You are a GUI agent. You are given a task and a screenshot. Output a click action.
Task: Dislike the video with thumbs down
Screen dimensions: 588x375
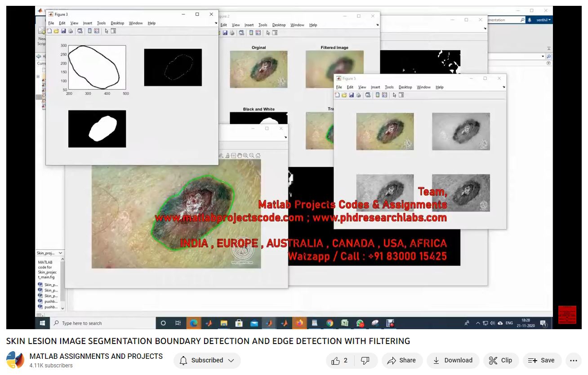[x=365, y=360]
